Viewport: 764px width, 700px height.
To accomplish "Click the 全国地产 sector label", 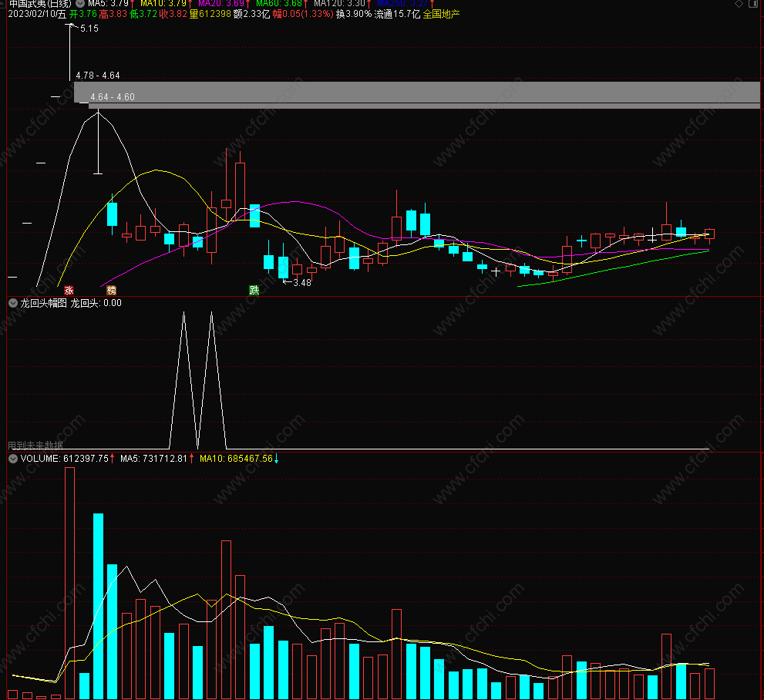I will pos(441,14).
